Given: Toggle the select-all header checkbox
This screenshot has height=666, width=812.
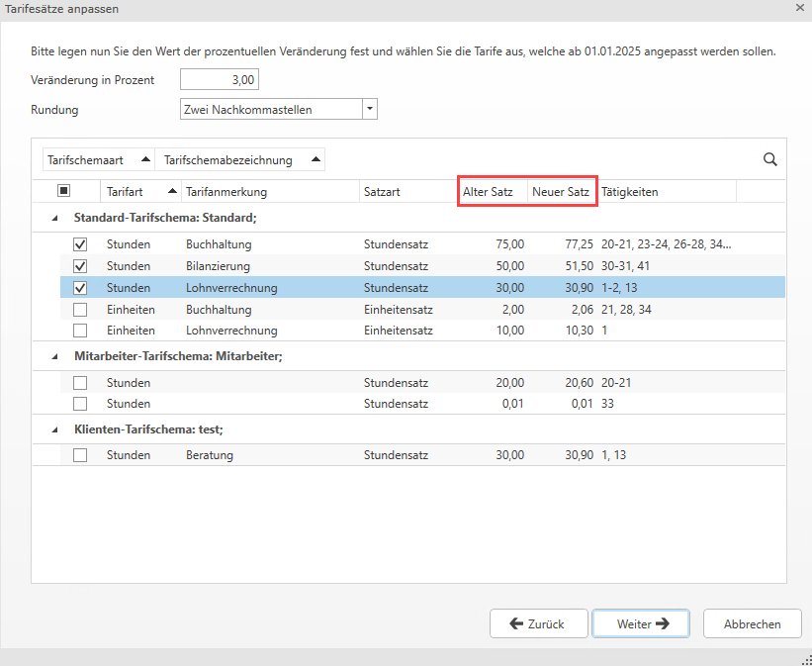Looking at the screenshot, I should [64, 191].
